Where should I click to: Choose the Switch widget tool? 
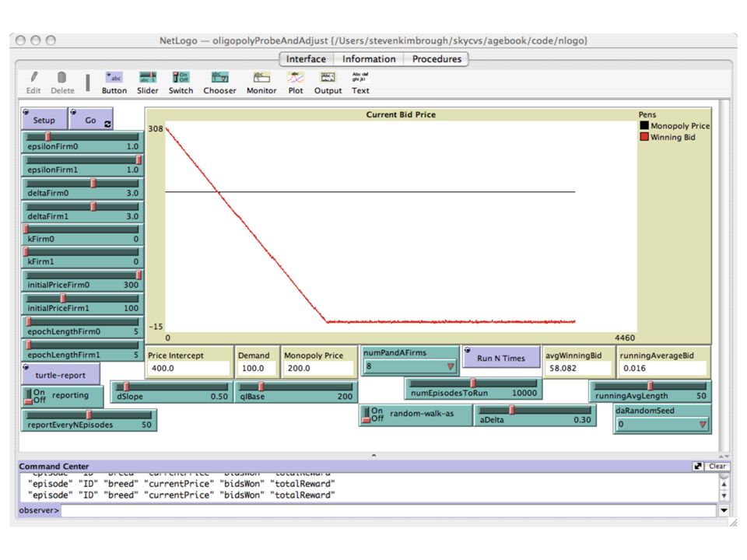(181, 82)
